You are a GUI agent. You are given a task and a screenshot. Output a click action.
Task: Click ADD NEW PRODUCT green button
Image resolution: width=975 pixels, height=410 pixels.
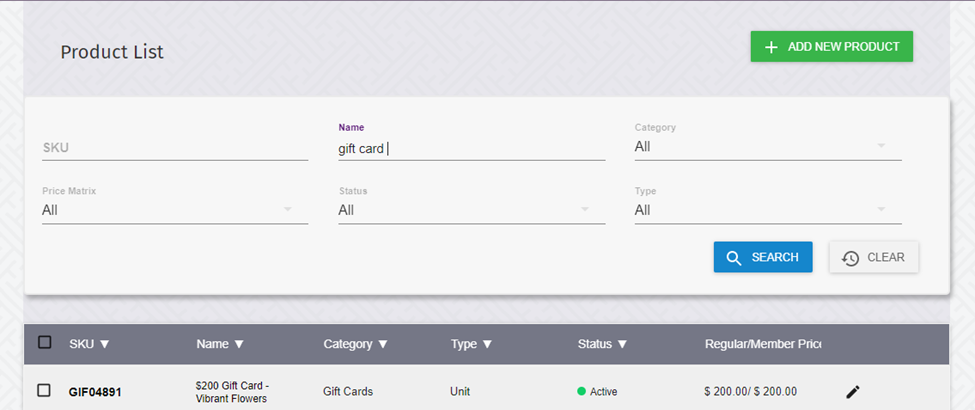(x=831, y=47)
